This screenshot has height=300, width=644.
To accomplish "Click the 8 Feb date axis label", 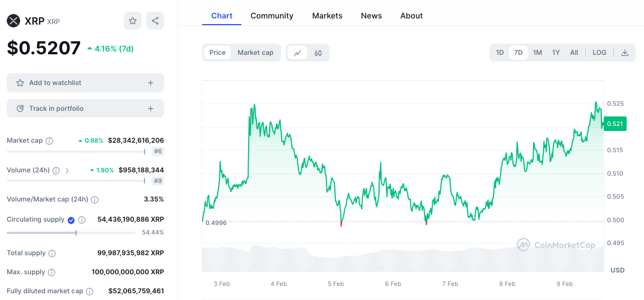I will click(x=507, y=284).
